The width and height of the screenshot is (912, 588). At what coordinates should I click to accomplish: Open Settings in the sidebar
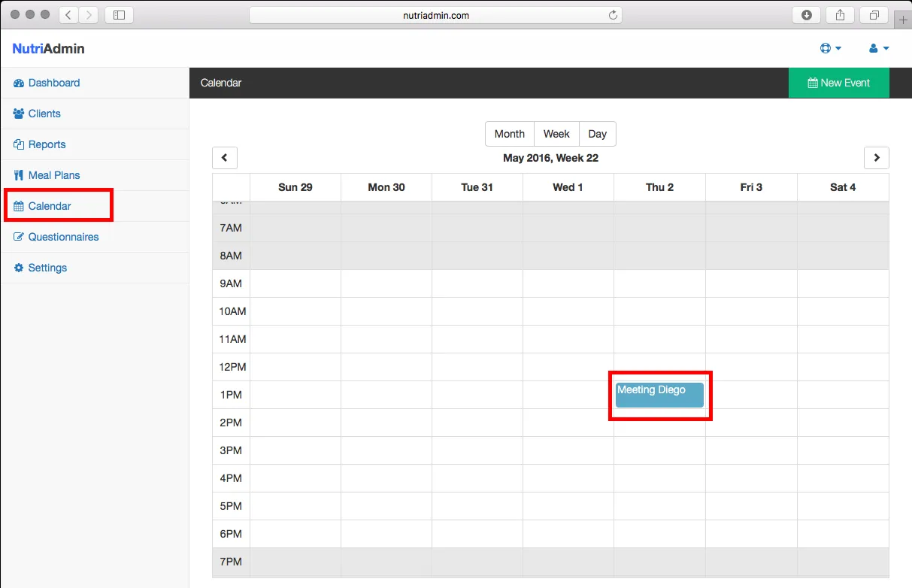pos(47,268)
